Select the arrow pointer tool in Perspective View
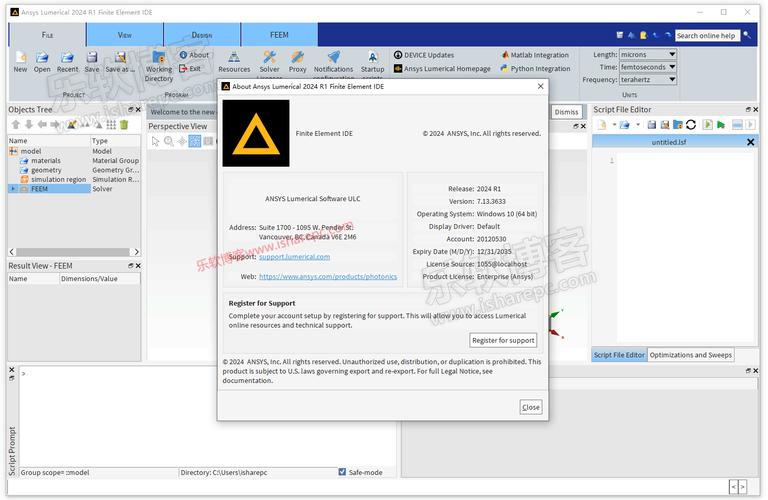The image size is (768, 500). point(156,142)
